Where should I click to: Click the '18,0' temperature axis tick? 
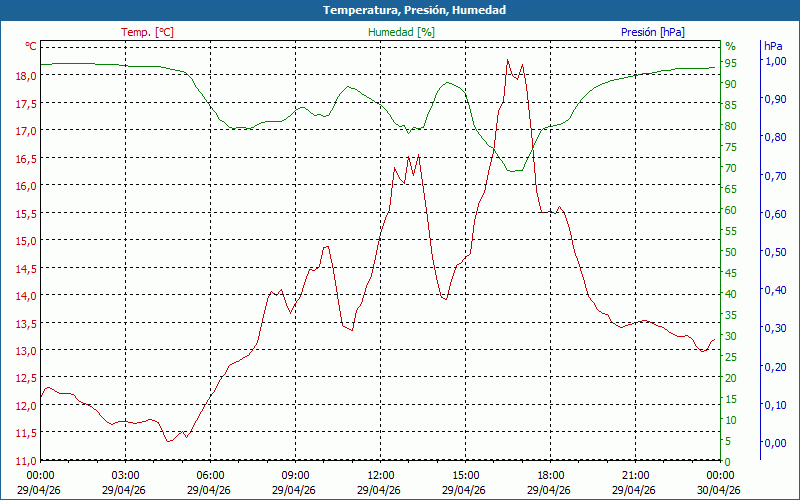coord(25,76)
